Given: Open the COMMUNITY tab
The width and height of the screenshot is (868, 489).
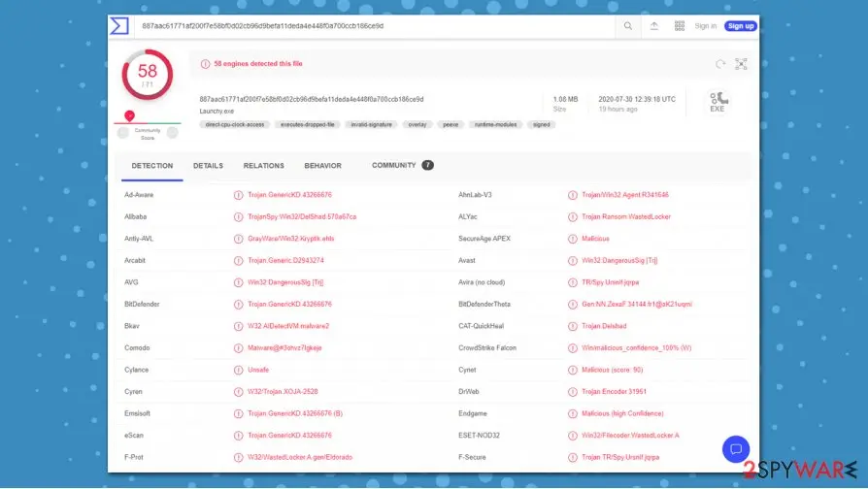Looking at the screenshot, I should [403, 165].
